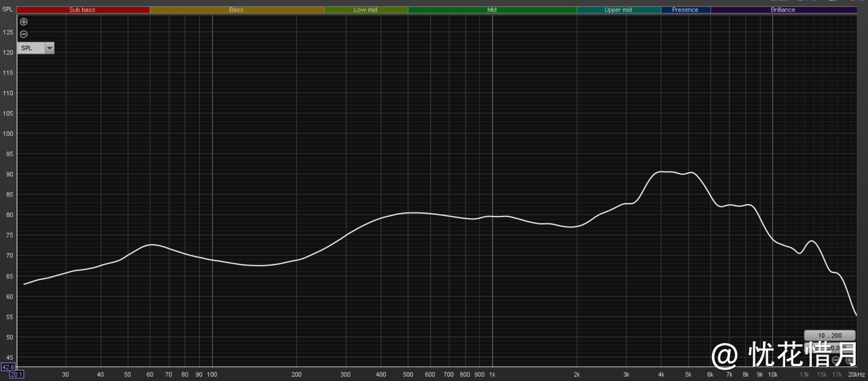Click the 10k frequency axis marker

[772, 374]
